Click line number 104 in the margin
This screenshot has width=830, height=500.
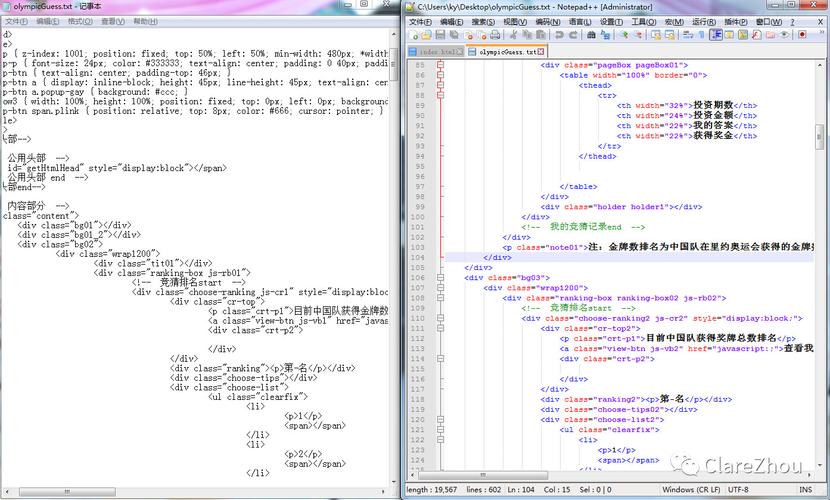click(418, 258)
